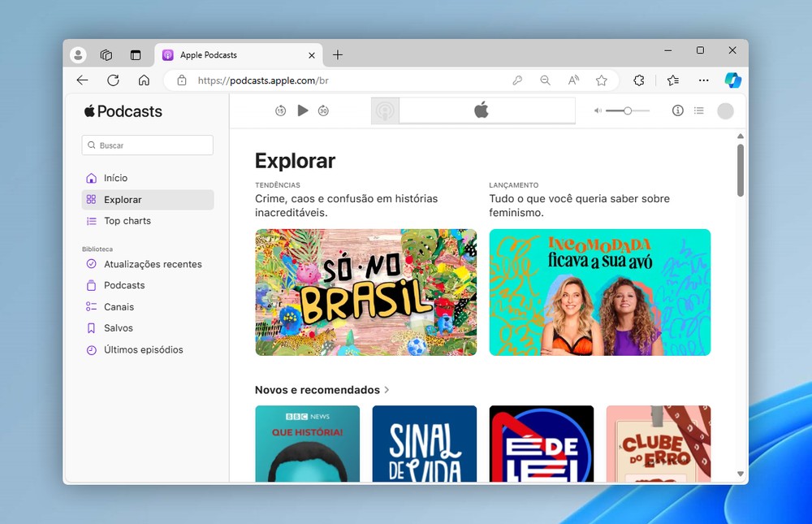Open the episode info icon

pyautogui.click(x=677, y=110)
